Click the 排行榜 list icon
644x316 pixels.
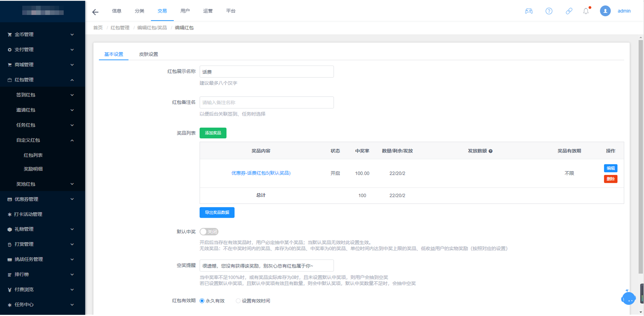point(10,275)
